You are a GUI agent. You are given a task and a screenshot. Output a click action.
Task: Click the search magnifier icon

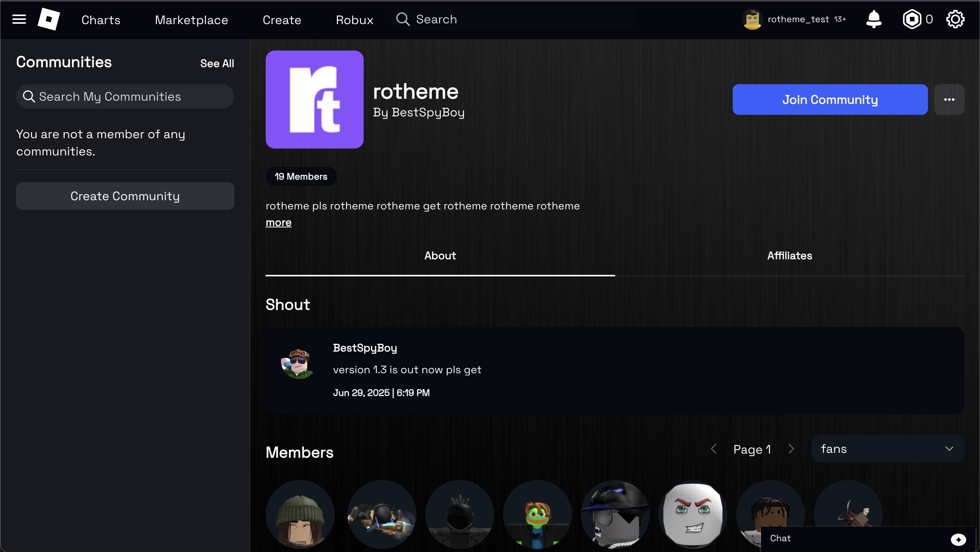click(x=402, y=19)
